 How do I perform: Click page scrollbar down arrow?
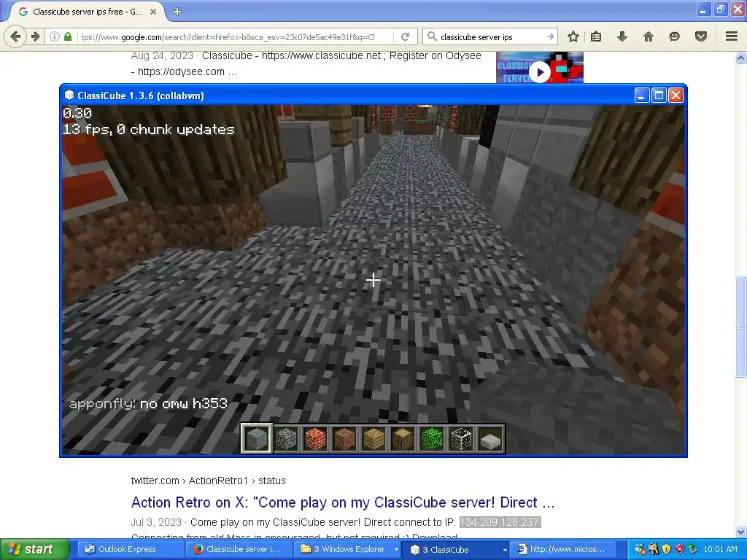[740, 532]
